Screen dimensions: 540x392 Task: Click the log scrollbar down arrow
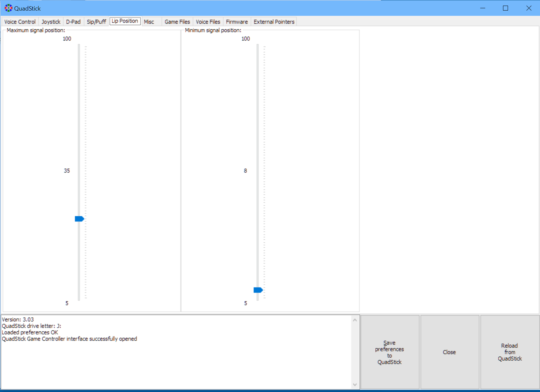(x=355, y=384)
